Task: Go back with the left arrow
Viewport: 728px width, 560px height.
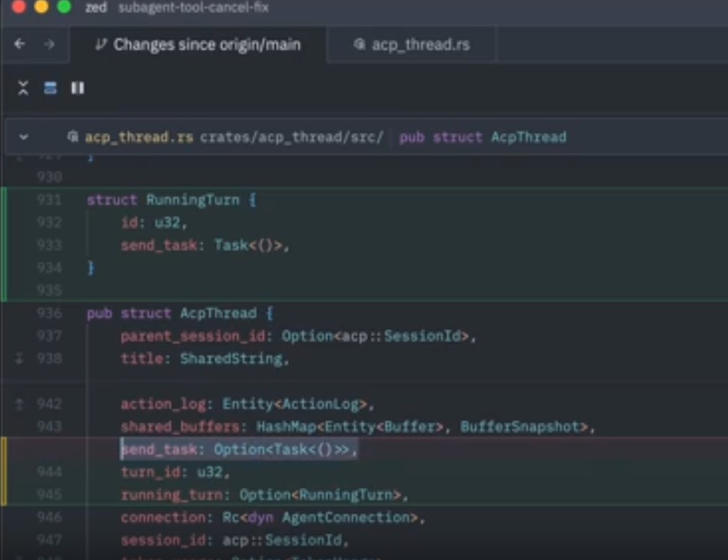Action: point(19,44)
